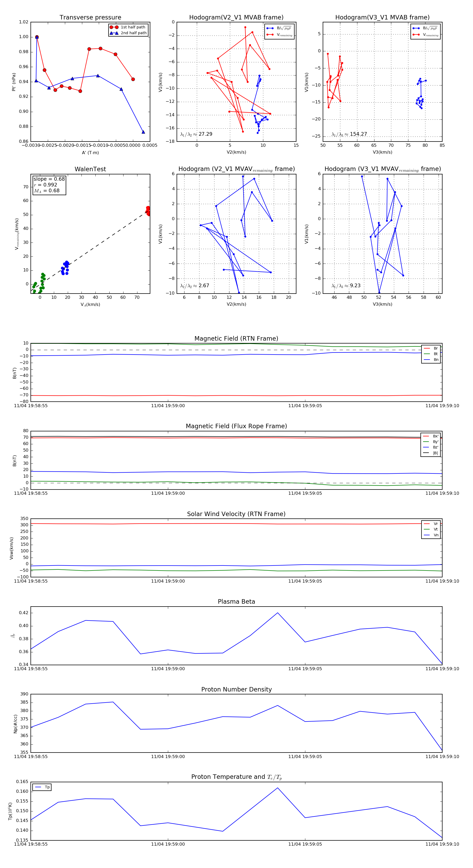Screen dimensions: 473x868
Task: Click 'Hodogram(V3_V1 MVAB frame)' title
Action: pyautogui.click(x=382, y=18)
